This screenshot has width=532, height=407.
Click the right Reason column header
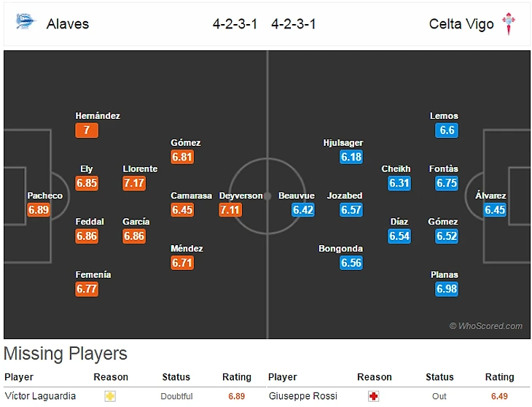(375, 377)
